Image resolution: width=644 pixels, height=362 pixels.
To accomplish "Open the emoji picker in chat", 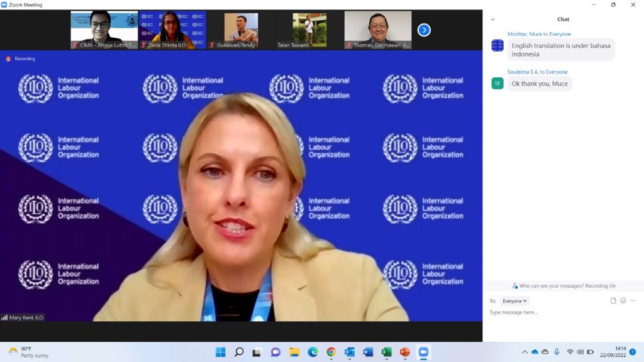I will click(x=623, y=301).
